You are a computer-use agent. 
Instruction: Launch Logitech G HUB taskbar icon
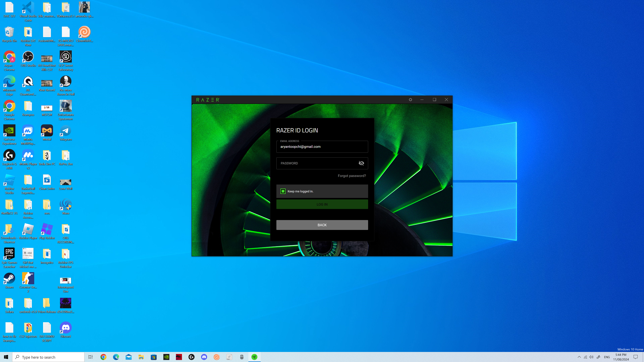click(192, 357)
